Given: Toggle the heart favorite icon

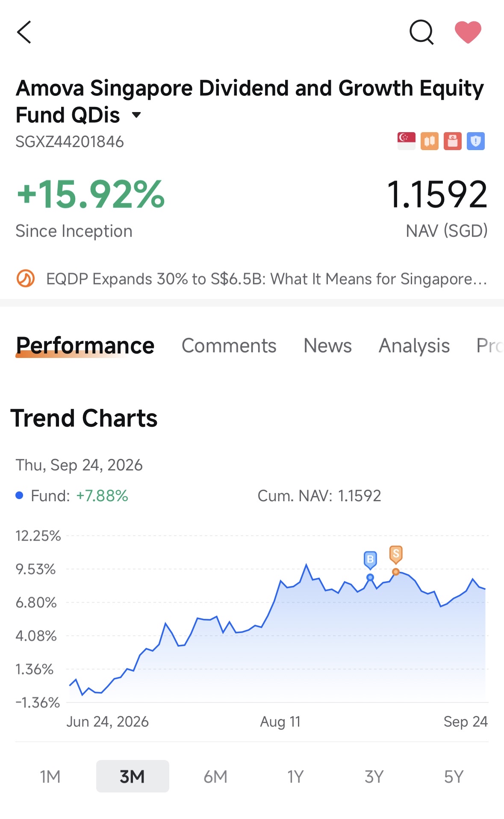Looking at the screenshot, I should pos(468,32).
